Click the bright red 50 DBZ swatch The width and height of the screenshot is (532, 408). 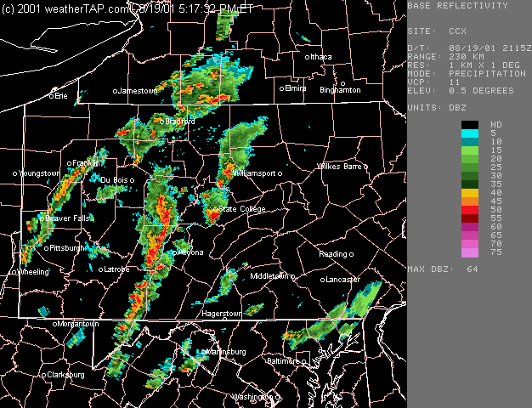[470, 210]
